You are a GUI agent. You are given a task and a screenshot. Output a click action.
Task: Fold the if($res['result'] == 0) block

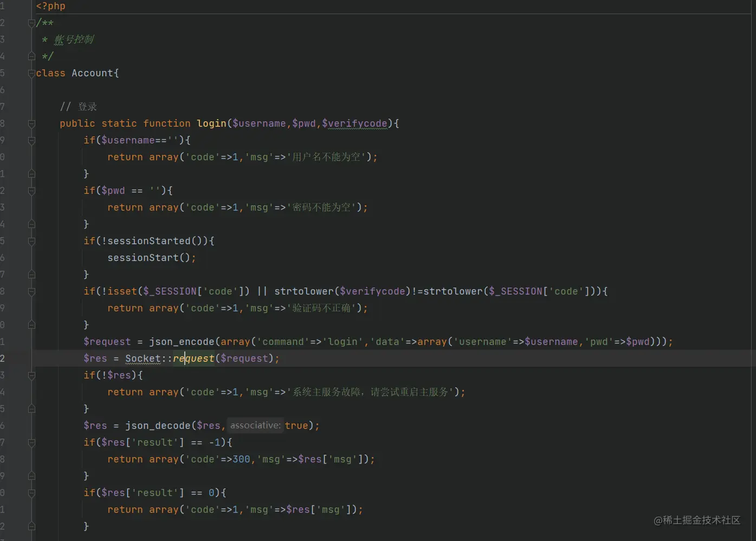pyautogui.click(x=31, y=493)
